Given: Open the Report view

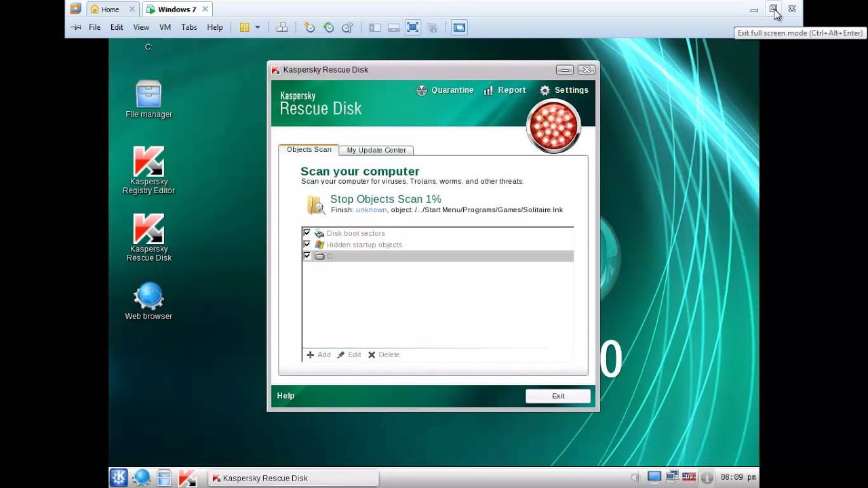Looking at the screenshot, I should coord(505,90).
